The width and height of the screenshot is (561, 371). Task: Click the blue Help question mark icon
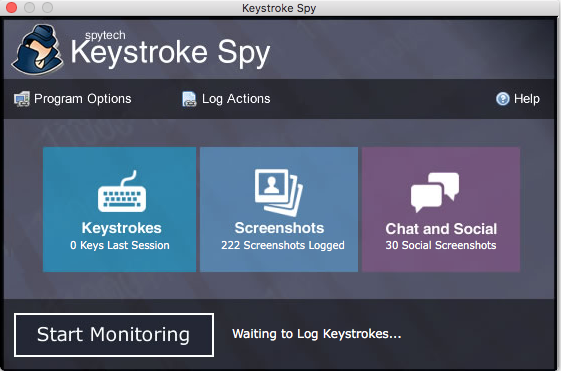[x=503, y=99]
